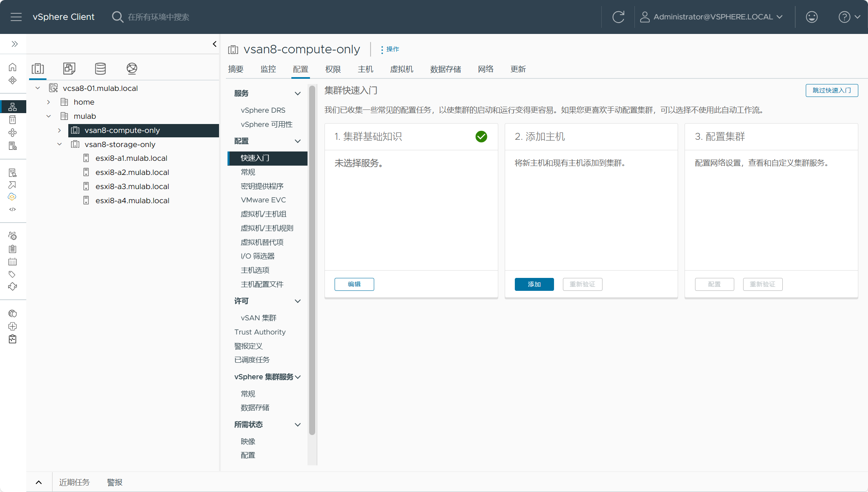Viewport: 868px width, 492px height.
Task: Click 编辑 in the cluster basics card
Action: click(354, 284)
